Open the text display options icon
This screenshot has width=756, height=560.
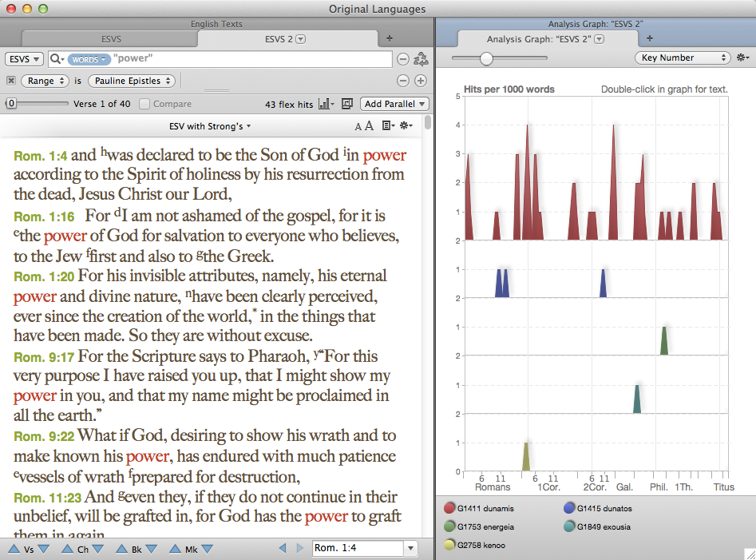tap(388, 126)
